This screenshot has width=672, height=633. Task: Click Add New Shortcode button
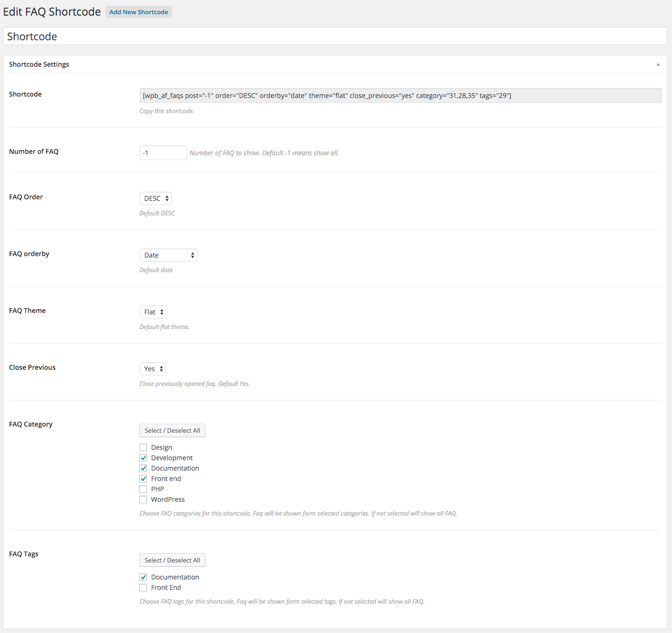[x=138, y=12]
